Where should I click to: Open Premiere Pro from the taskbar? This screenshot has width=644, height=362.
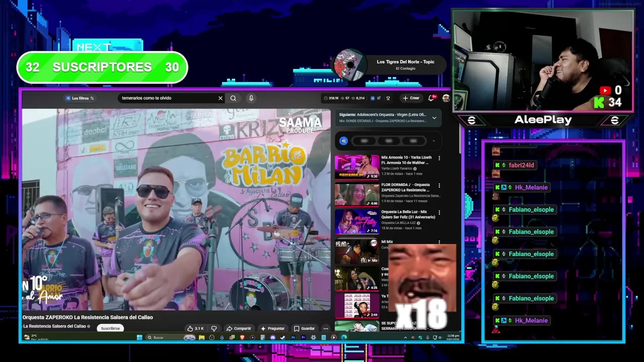[303, 337]
